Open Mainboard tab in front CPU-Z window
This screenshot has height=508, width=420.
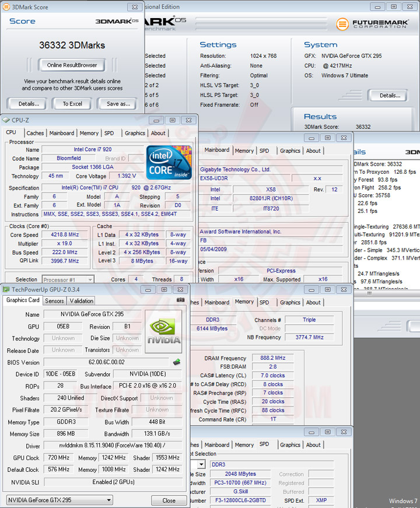(x=62, y=133)
